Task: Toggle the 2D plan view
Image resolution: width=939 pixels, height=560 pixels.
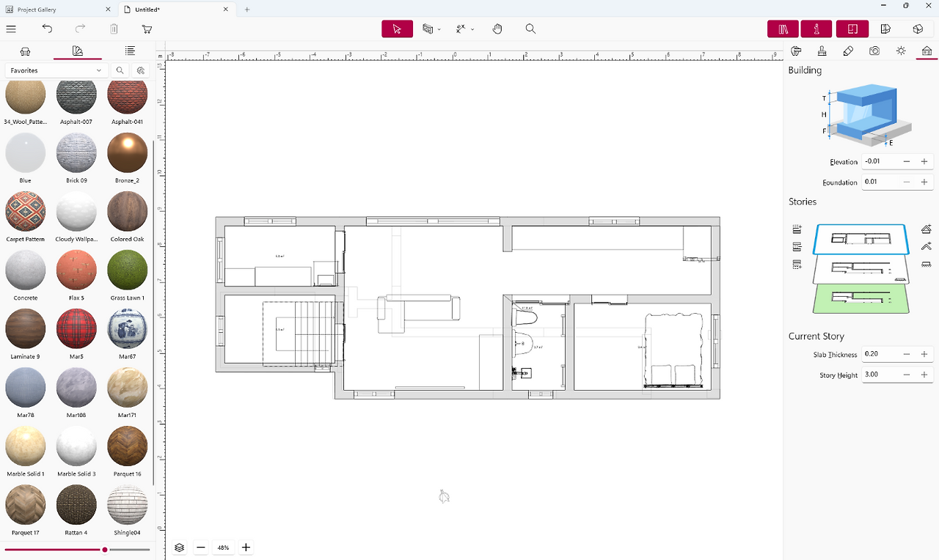Action: [x=852, y=29]
